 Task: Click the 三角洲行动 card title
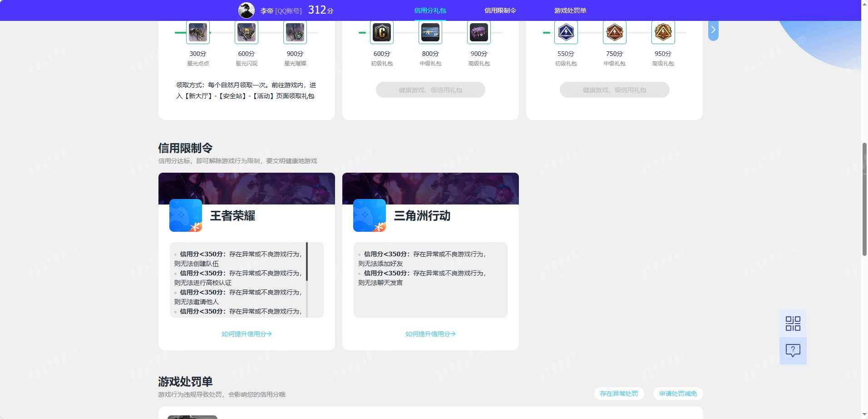click(x=422, y=216)
